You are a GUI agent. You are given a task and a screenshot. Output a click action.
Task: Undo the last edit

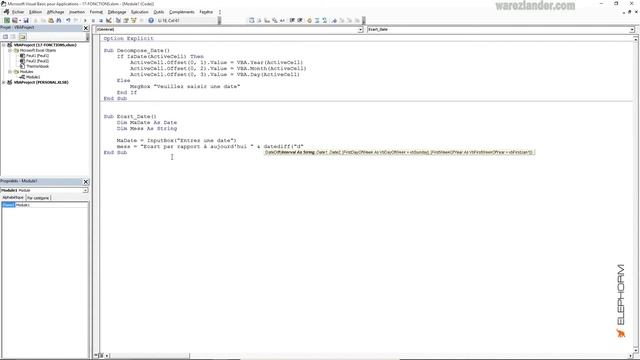(68, 20)
